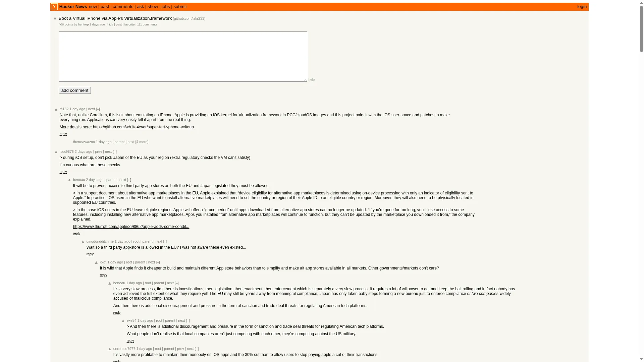Open the submit page
The image size is (644, 362).
tap(180, 7)
